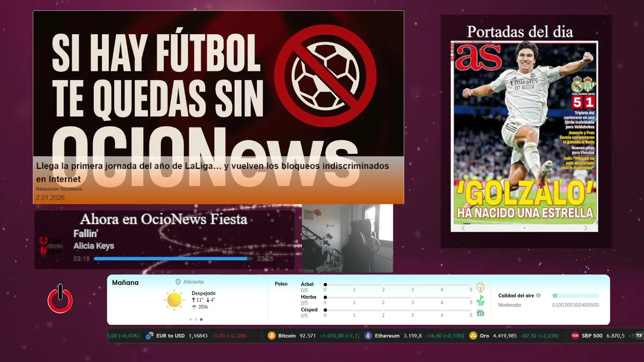Open the LaLiga bloqueos news headline

click(x=212, y=172)
